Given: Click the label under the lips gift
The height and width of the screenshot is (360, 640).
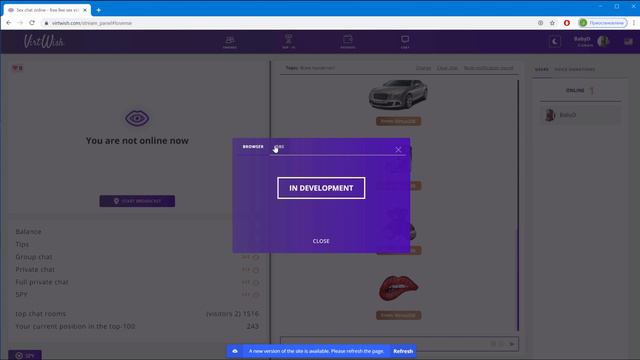Looking at the screenshot, I should click(398, 315).
